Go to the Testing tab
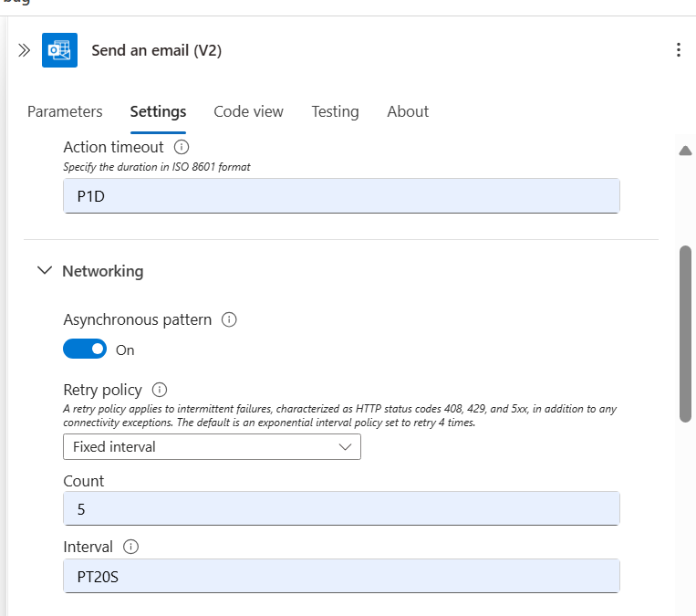Image resolution: width=696 pixels, height=616 pixels. (x=335, y=111)
